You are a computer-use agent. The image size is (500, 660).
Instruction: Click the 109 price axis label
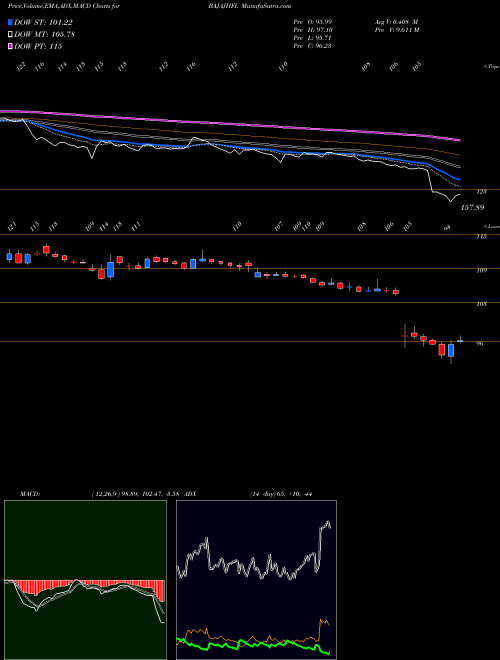click(482, 270)
